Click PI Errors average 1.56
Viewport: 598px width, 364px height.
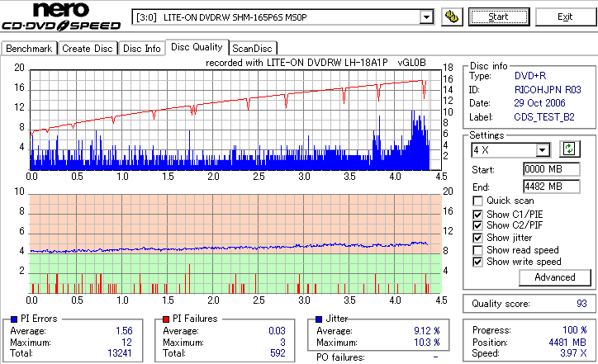tap(125, 331)
